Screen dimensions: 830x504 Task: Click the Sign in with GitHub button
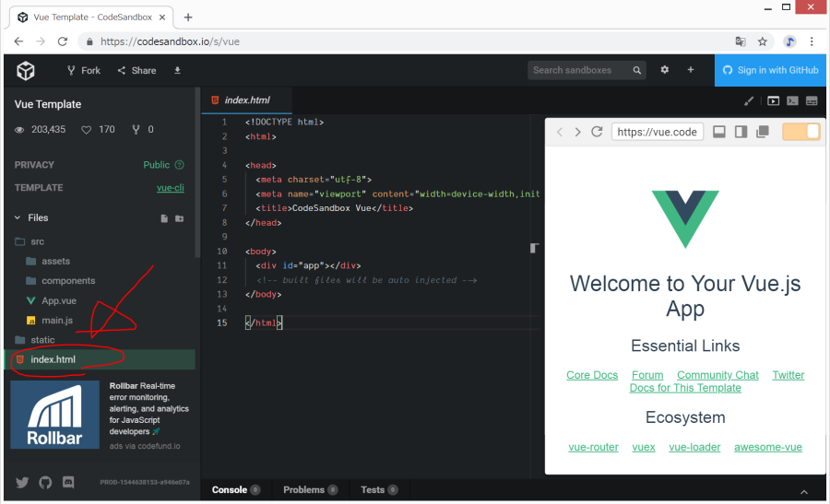click(x=771, y=70)
